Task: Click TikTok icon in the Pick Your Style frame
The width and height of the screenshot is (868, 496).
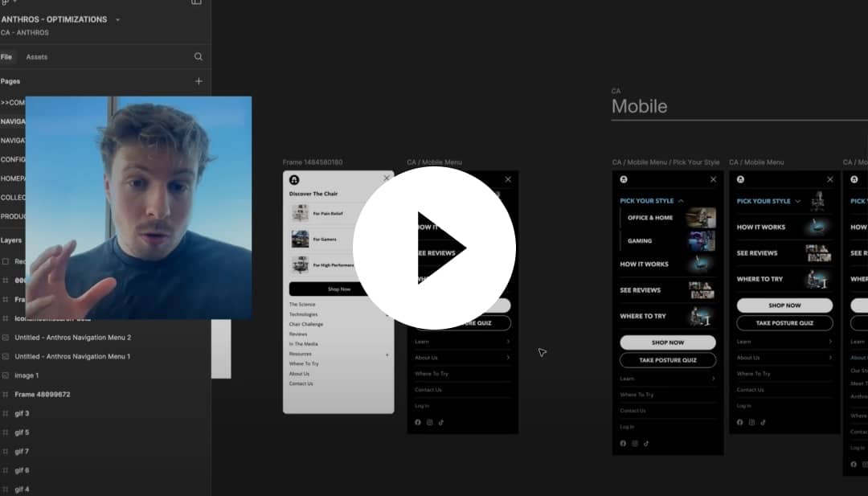Action: (646, 444)
